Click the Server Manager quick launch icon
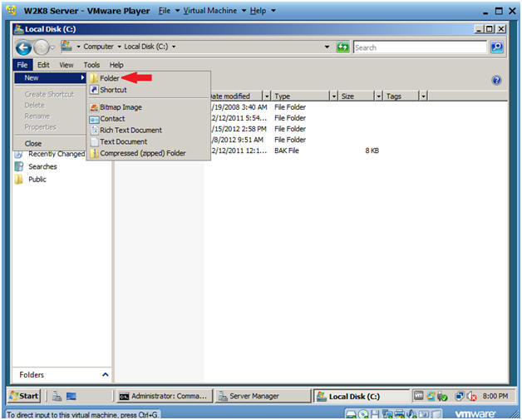 [57, 396]
